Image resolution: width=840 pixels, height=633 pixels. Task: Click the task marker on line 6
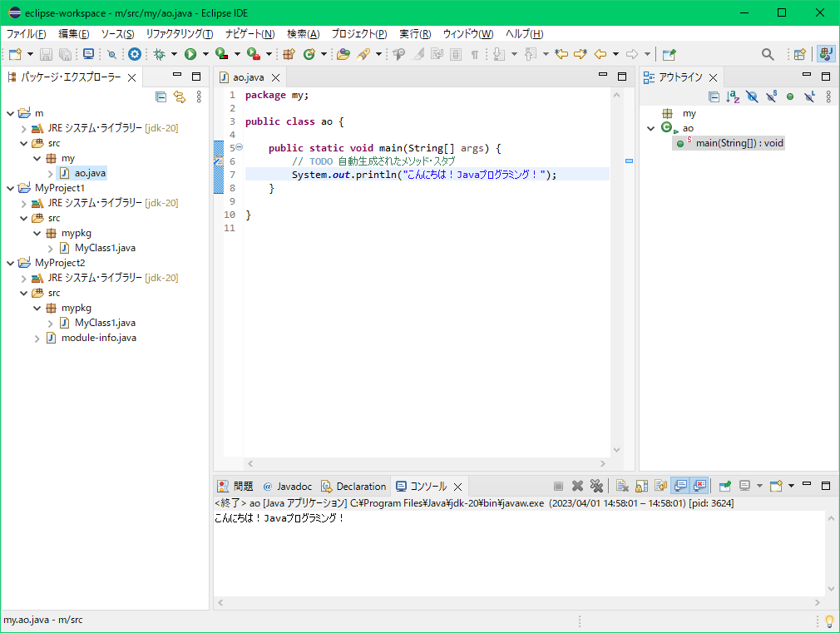pyautogui.click(x=219, y=161)
